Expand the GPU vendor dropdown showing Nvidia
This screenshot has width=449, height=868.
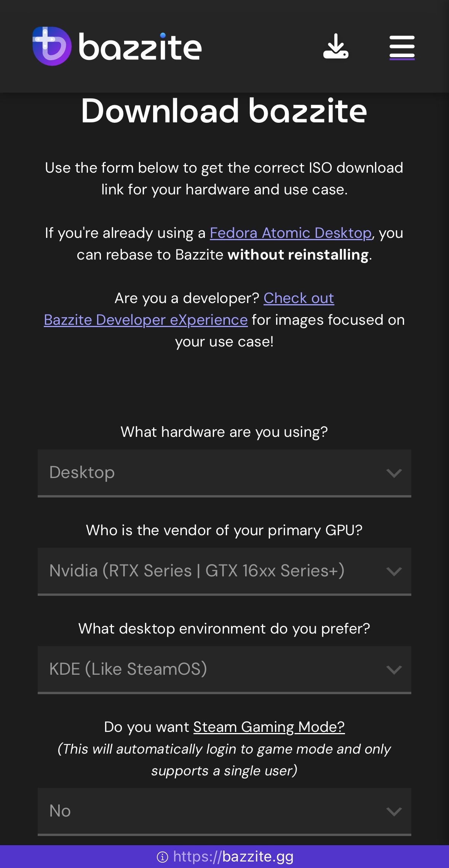click(x=224, y=571)
